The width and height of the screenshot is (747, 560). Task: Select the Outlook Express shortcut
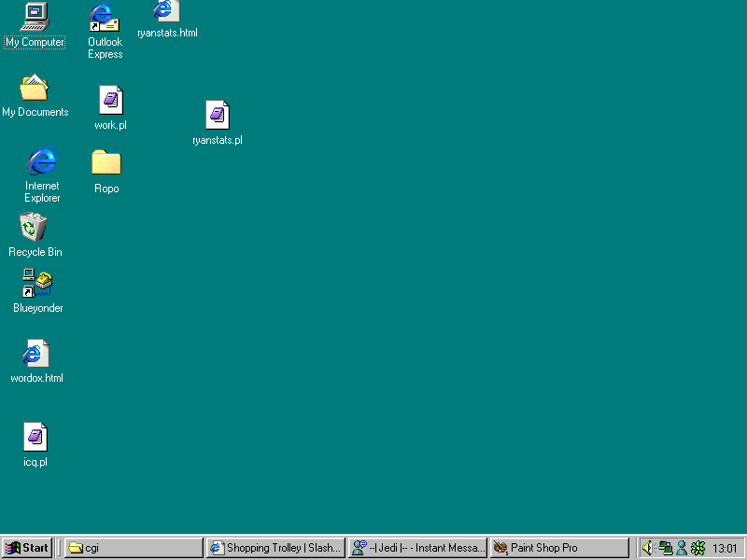pos(105,18)
